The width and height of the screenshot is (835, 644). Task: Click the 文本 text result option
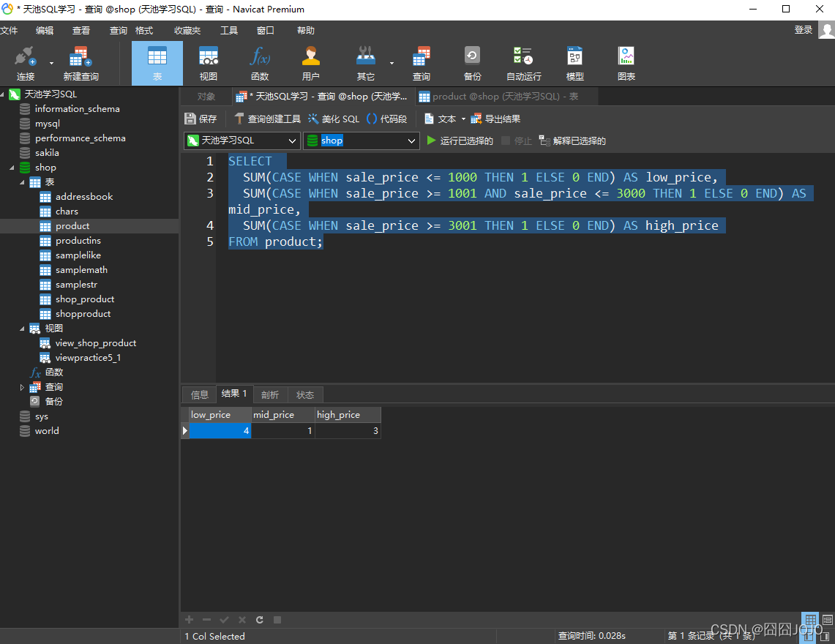pyautogui.click(x=441, y=119)
